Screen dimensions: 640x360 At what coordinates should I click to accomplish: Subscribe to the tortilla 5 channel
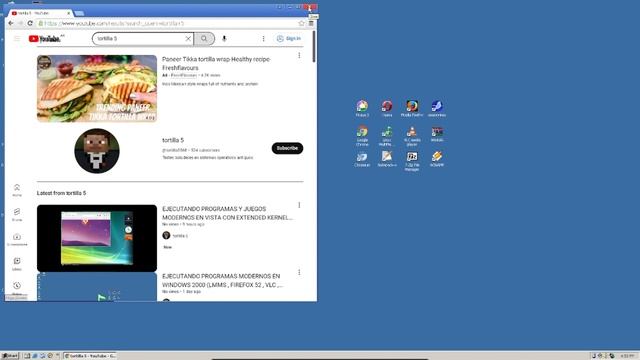pos(287,148)
